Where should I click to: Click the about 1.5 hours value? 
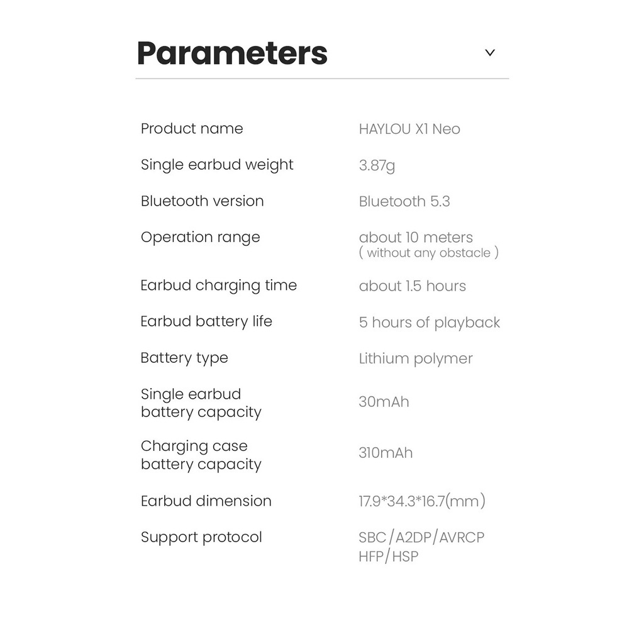click(412, 286)
